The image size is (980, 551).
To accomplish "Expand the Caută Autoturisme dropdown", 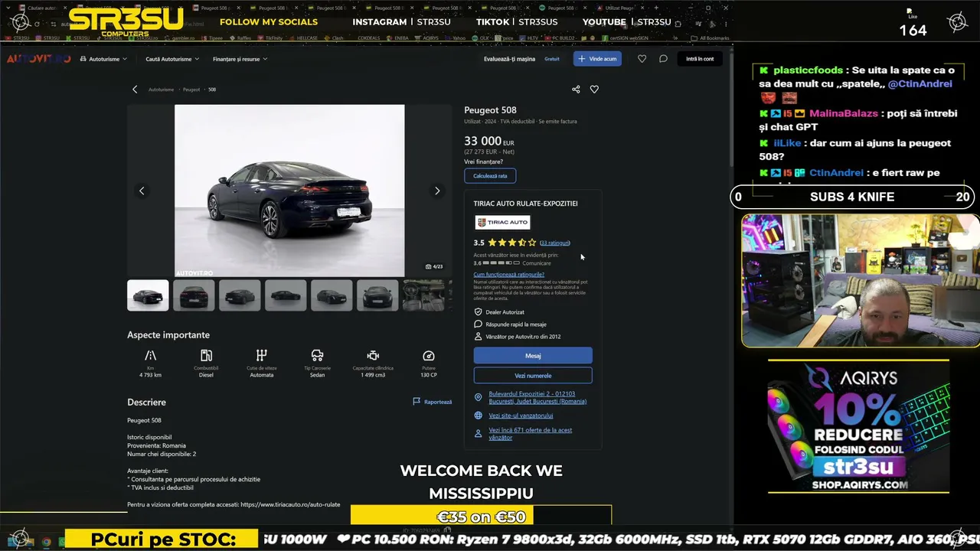I will click(172, 59).
